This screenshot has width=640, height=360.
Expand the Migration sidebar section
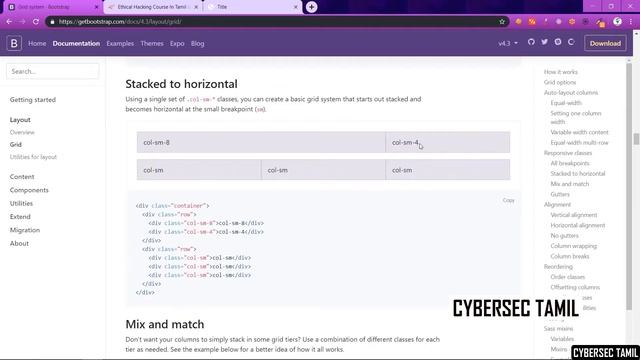pos(25,230)
